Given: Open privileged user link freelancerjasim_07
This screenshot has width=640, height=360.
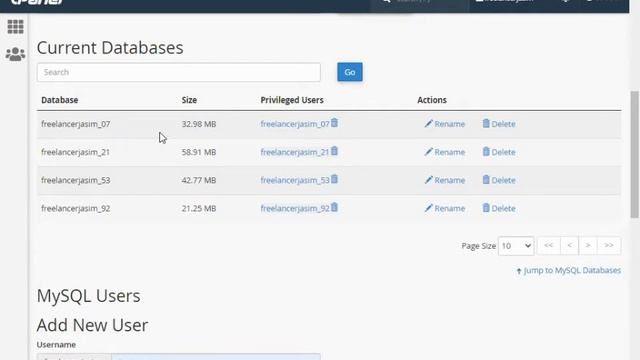Looking at the screenshot, I should coord(295,124).
